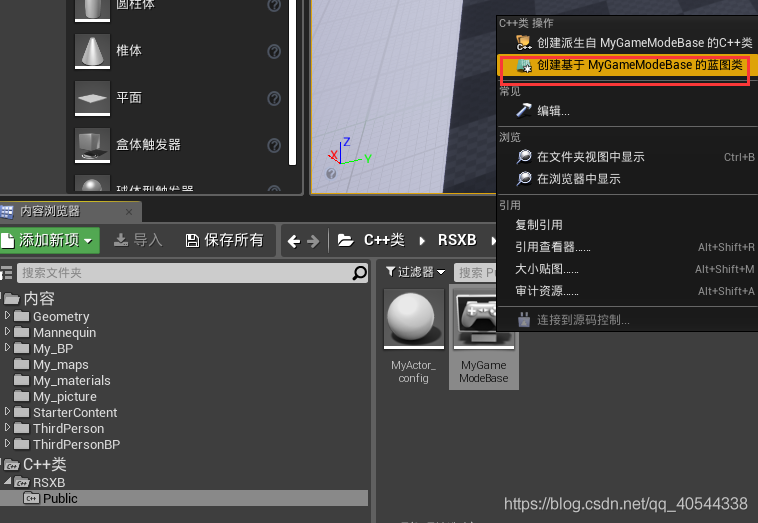The image size is (758, 523).
Task: Select the C++类 root folder
Action: click(44, 465)
